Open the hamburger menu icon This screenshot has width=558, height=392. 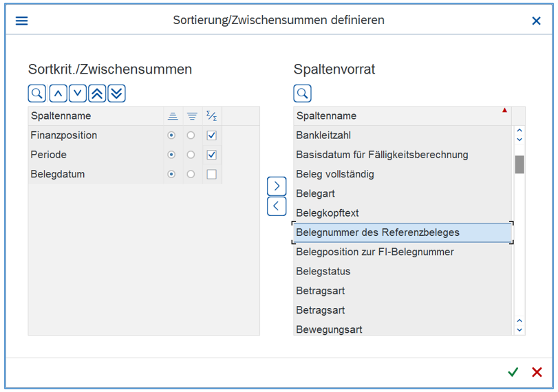[21, 21]
